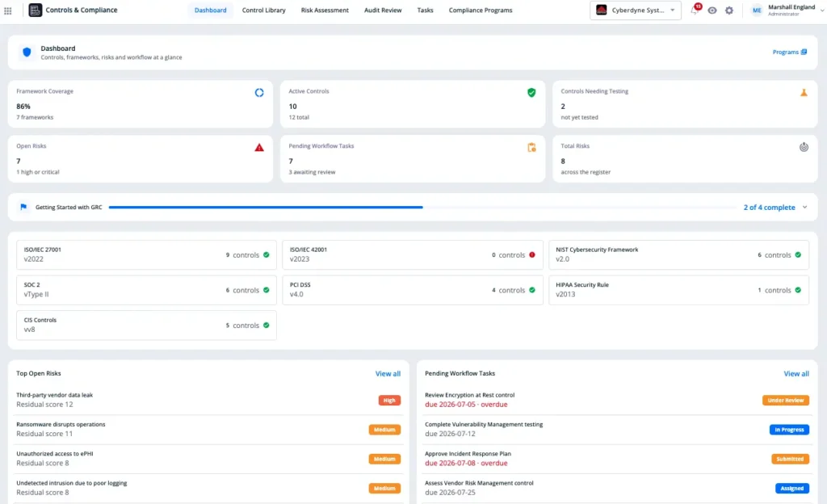Open the app launcher grid icon
The height and width of the screenshot is (504, 827).
click(8, 10)
